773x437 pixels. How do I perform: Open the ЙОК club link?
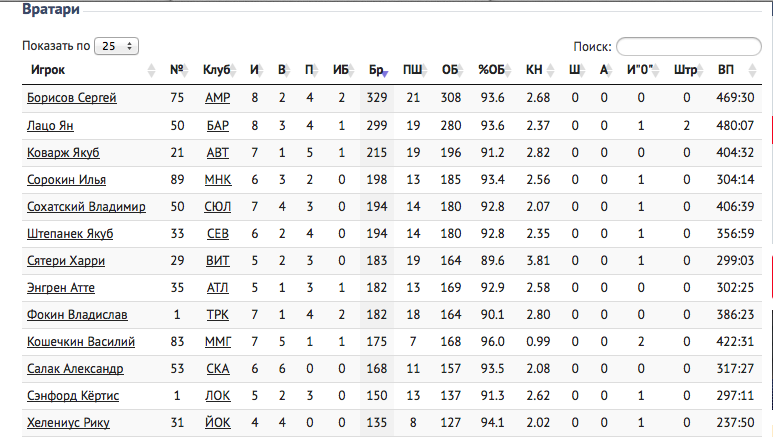pos(217,423)
